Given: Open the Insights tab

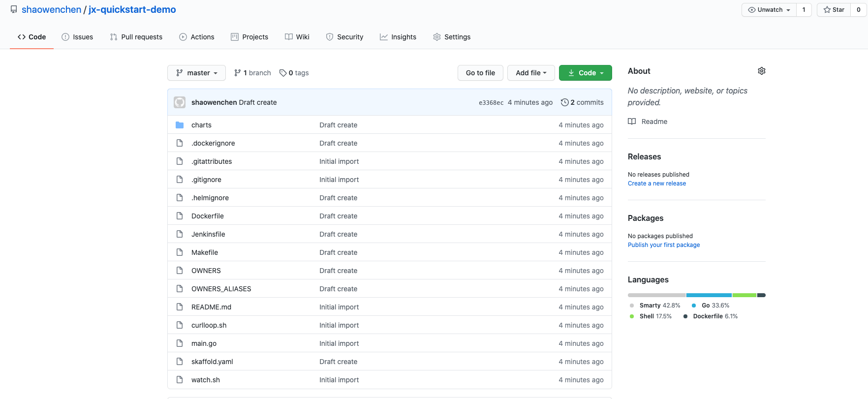Looking at the screenshot, I should point(398,37).
